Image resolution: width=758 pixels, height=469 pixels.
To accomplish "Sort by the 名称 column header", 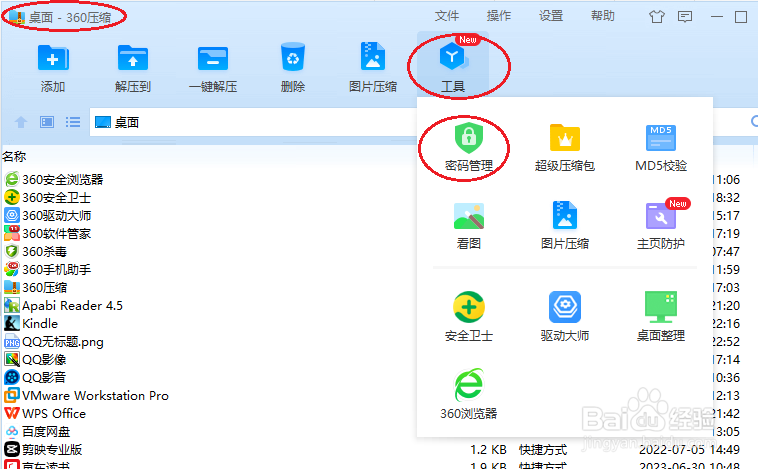I will pos(14,157).
